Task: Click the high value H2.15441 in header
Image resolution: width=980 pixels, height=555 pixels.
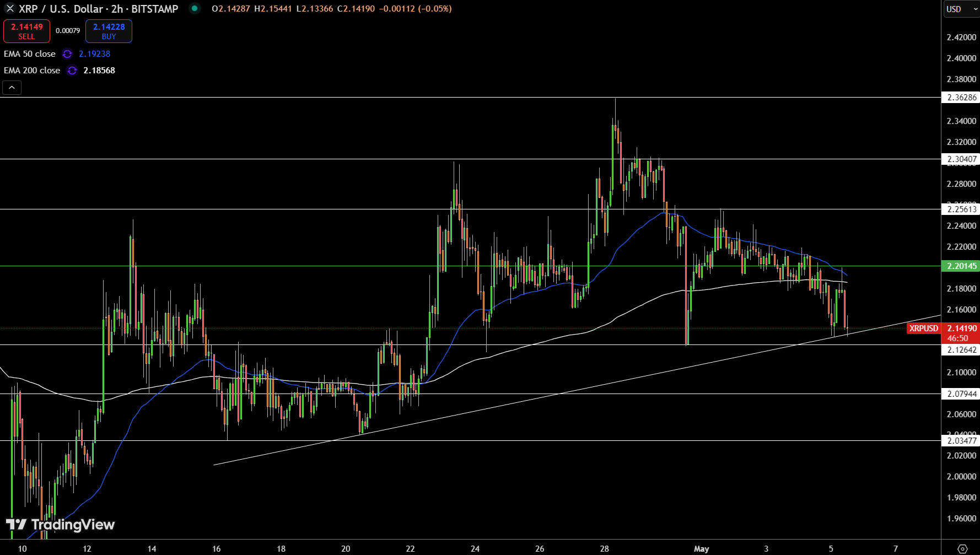Action: [273, 9]
